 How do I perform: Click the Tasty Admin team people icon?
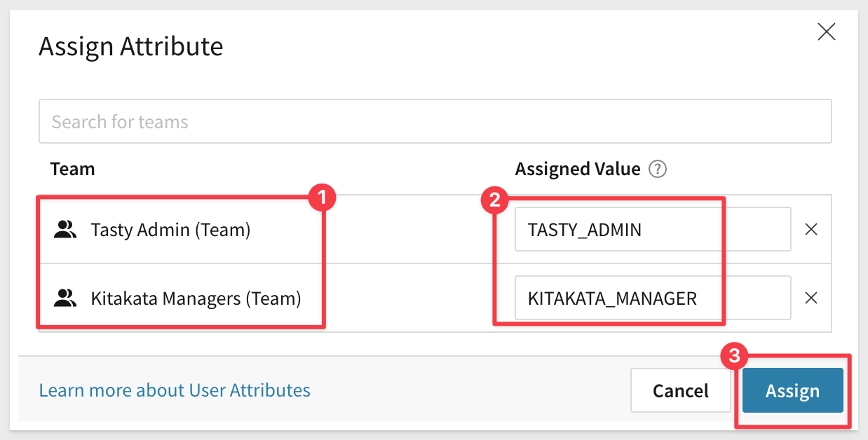(65, 229)
